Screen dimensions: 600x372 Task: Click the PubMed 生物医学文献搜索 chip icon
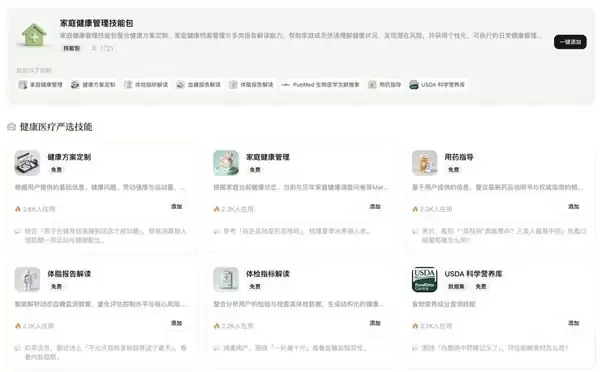tap(285, 85)
